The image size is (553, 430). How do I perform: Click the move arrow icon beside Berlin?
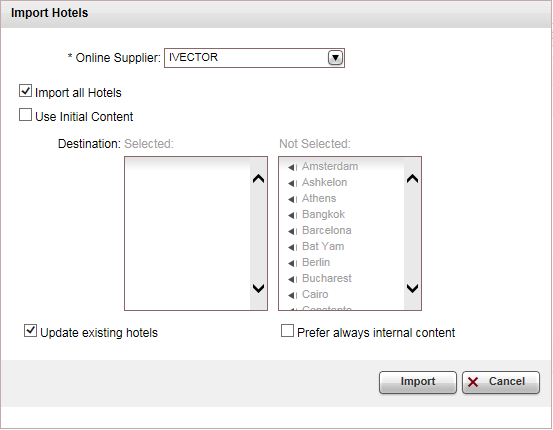click(292, 263)
